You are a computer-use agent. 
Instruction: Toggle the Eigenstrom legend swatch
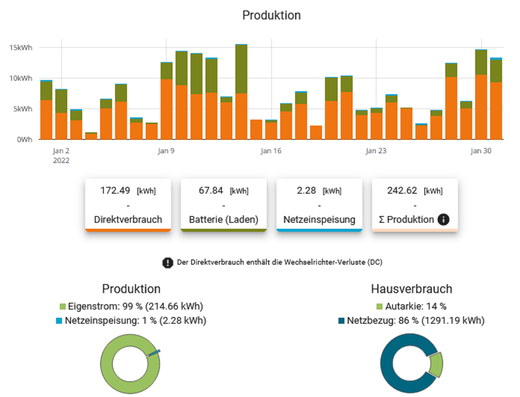pyautogui.click(x=62, y=306)
